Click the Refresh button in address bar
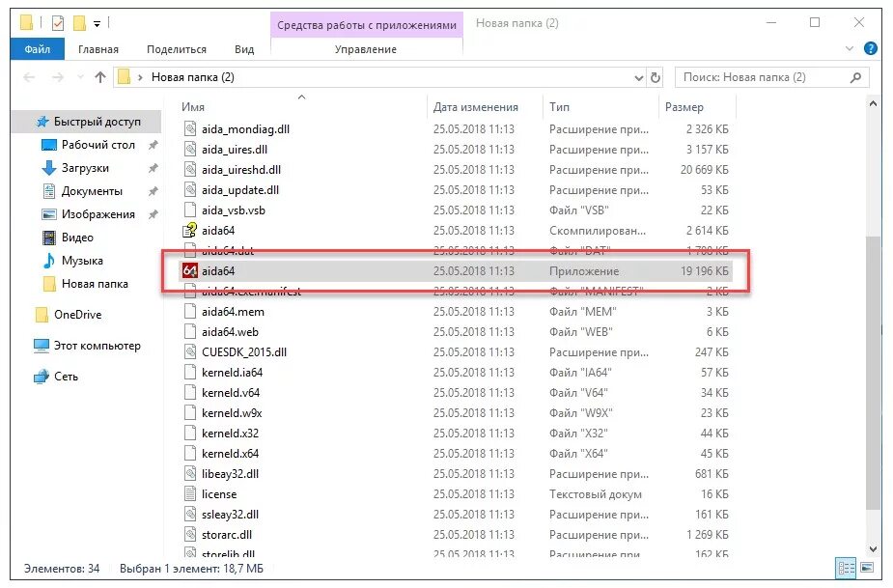 click(656, 77)
